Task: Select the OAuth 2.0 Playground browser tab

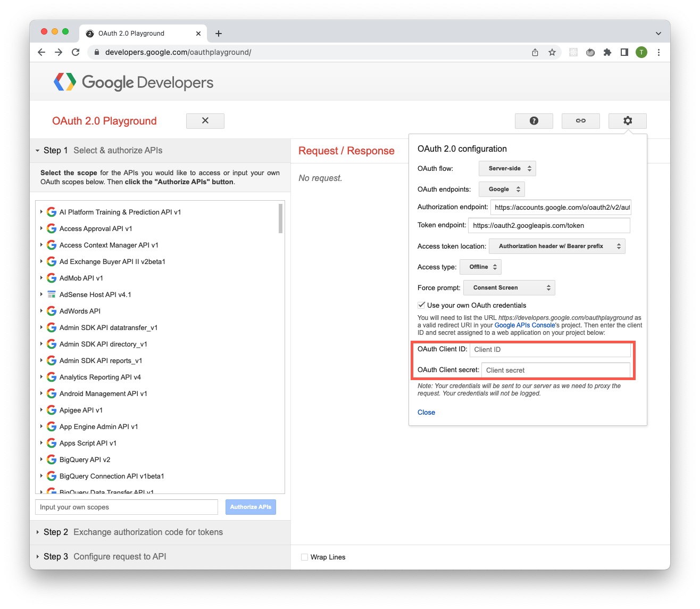Action: [143, 34]
